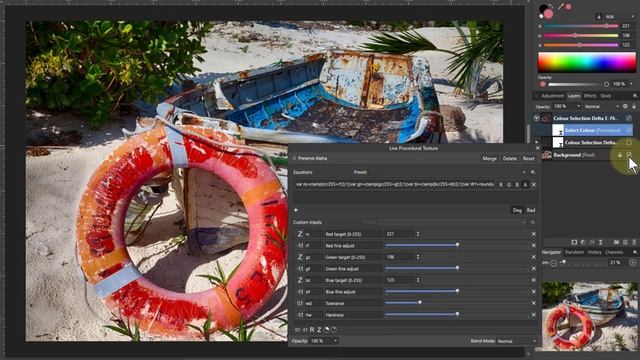Add a new equation with plus icon
This screenshot has width=640, height=360.
tap(296, 210)
